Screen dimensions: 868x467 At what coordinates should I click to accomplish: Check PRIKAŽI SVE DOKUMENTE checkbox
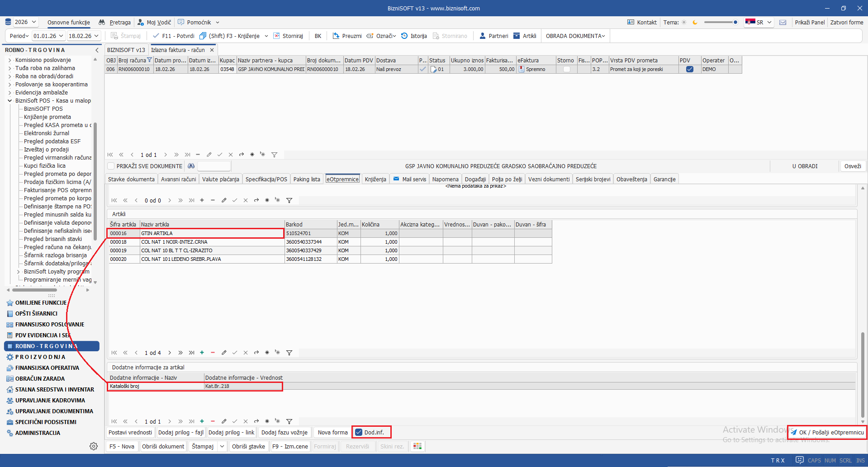[111, 166]
